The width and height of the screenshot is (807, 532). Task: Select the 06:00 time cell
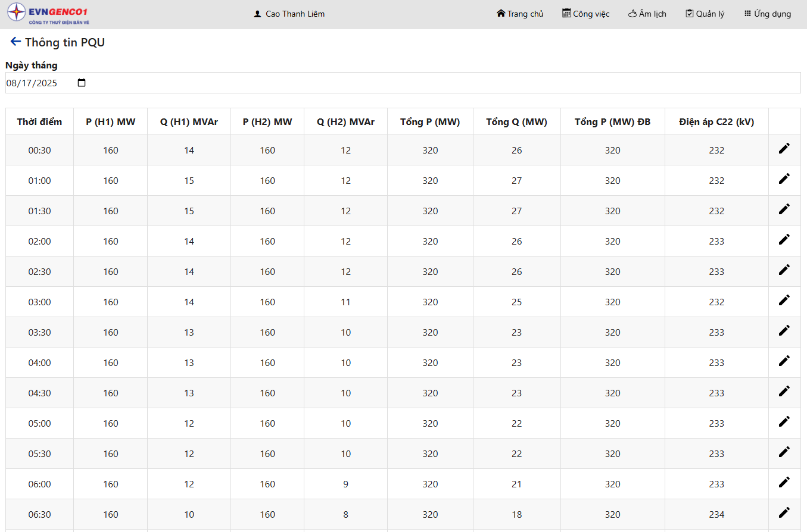click(39, 484)
